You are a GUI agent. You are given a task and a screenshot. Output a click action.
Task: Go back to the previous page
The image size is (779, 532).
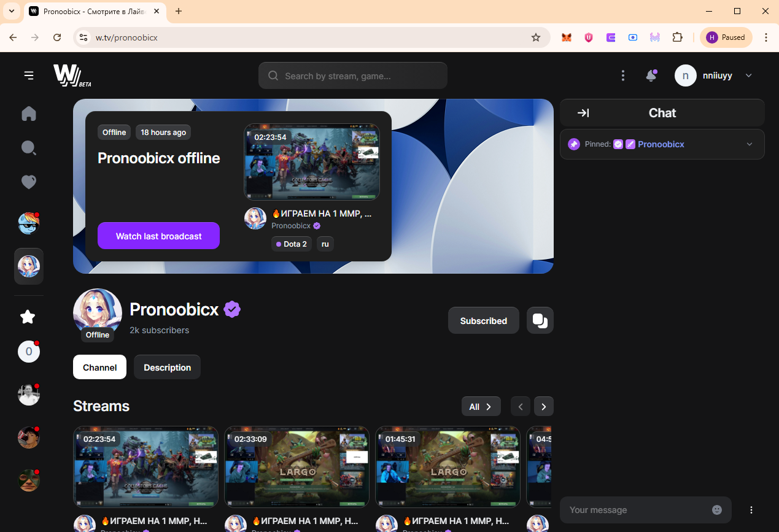click(13, 37)
